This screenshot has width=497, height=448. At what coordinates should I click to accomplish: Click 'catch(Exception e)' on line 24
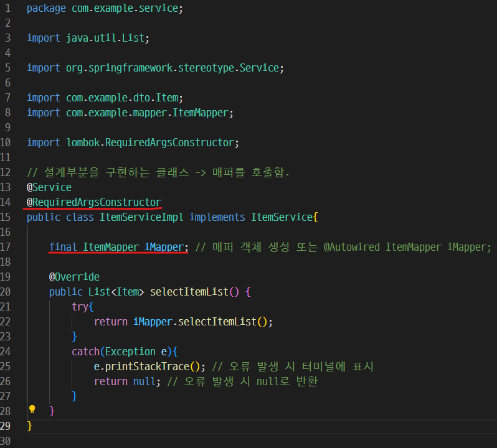coord(122,352)
